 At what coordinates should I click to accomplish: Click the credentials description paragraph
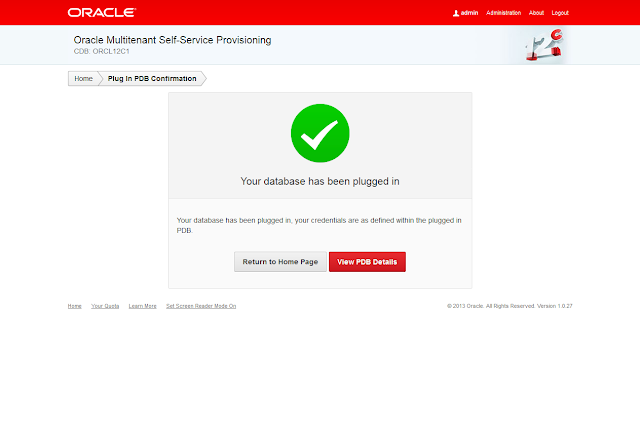click(319, 225)
